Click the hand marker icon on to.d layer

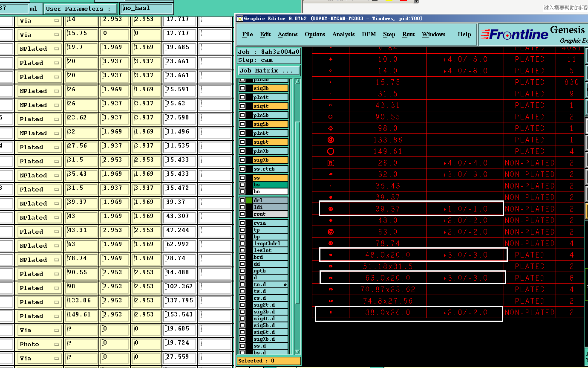[285, 284]
